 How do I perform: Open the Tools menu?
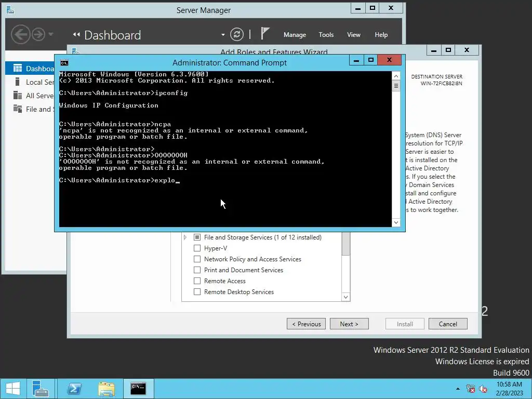coord(326,35)
